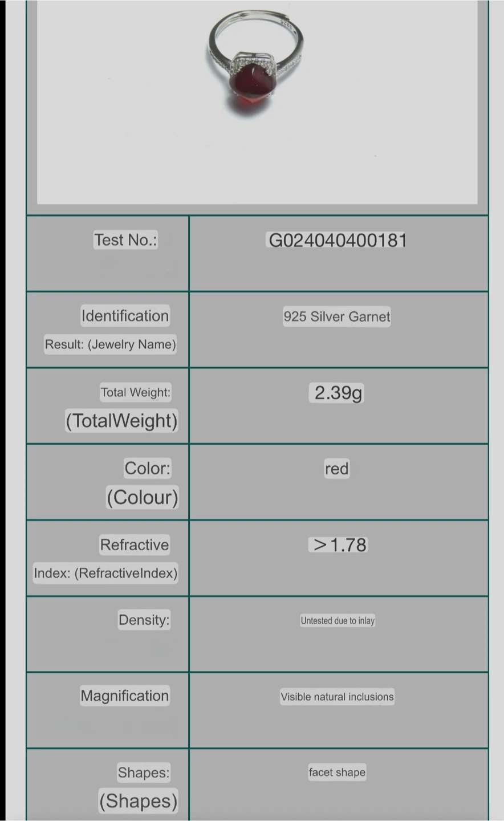Select the 'facet shape' value
The image size is (504, 821).
coord(337,773)
